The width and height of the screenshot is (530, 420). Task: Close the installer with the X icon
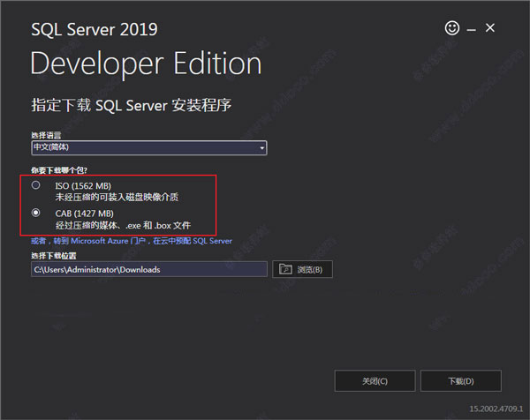pos(489,27)
